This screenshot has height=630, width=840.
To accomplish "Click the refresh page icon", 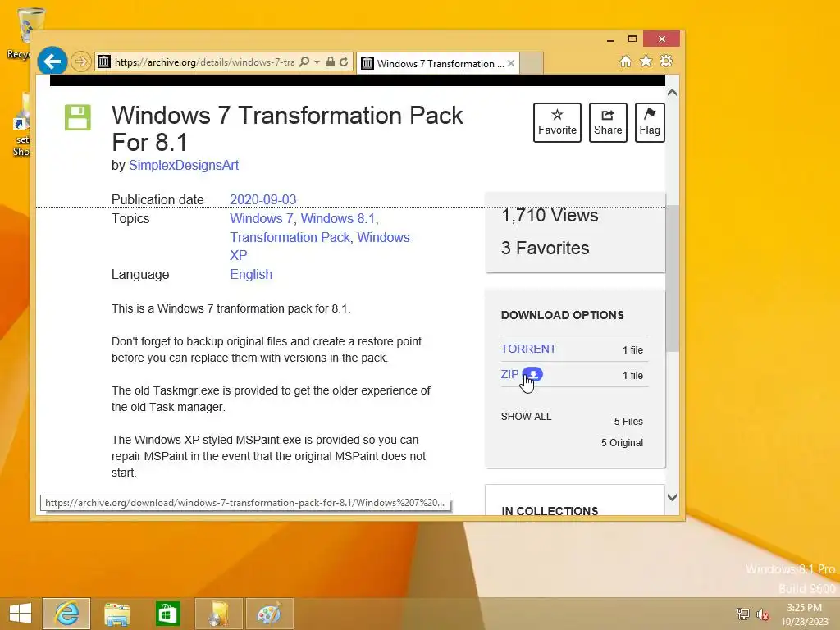I will [x=344, y=62].
